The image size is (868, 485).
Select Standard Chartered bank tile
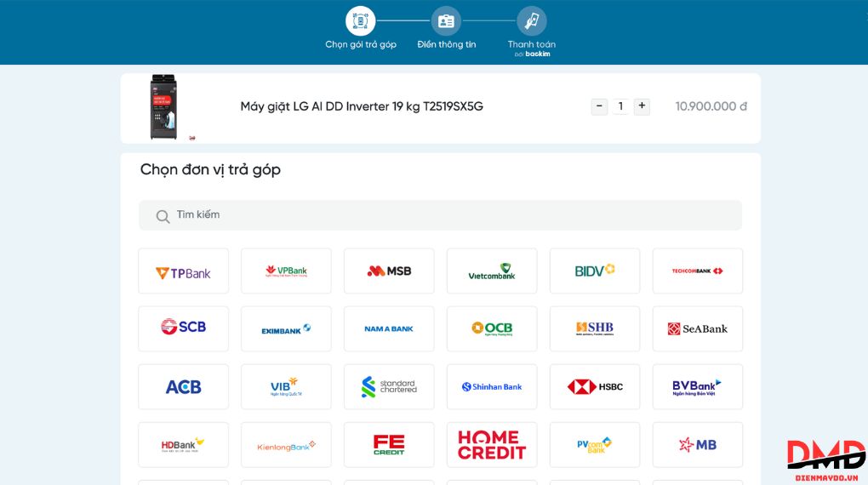tap(389, 387)
